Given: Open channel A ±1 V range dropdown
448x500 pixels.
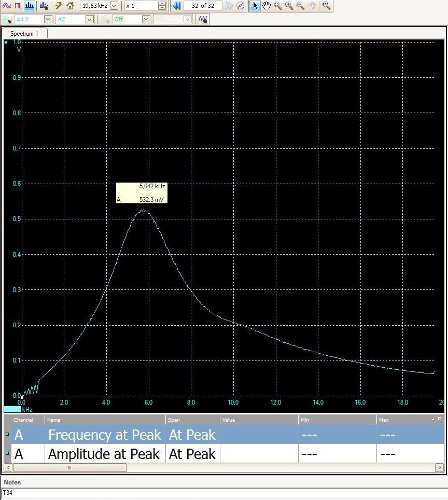Looking at the screenshot, I should point(48,20).
